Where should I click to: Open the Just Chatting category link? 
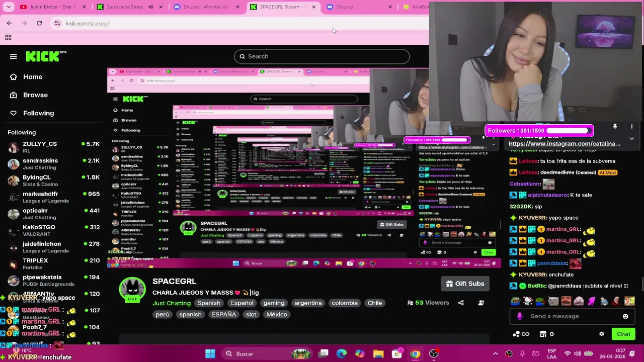pos(172,303)
